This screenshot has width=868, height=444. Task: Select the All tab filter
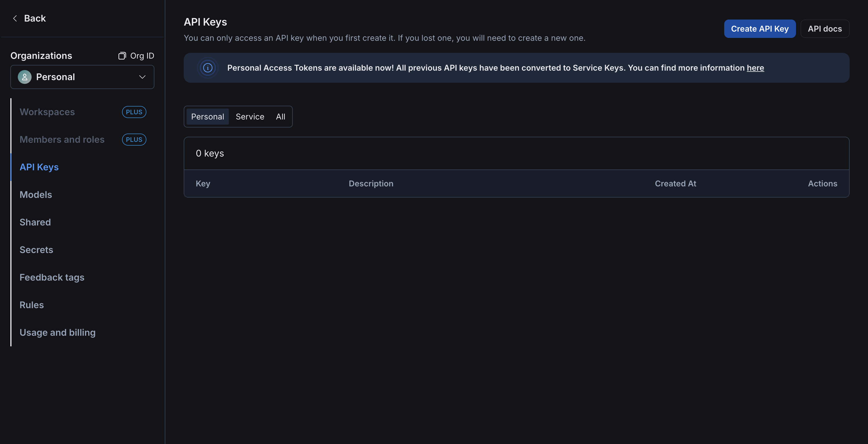tap(281, 116)
